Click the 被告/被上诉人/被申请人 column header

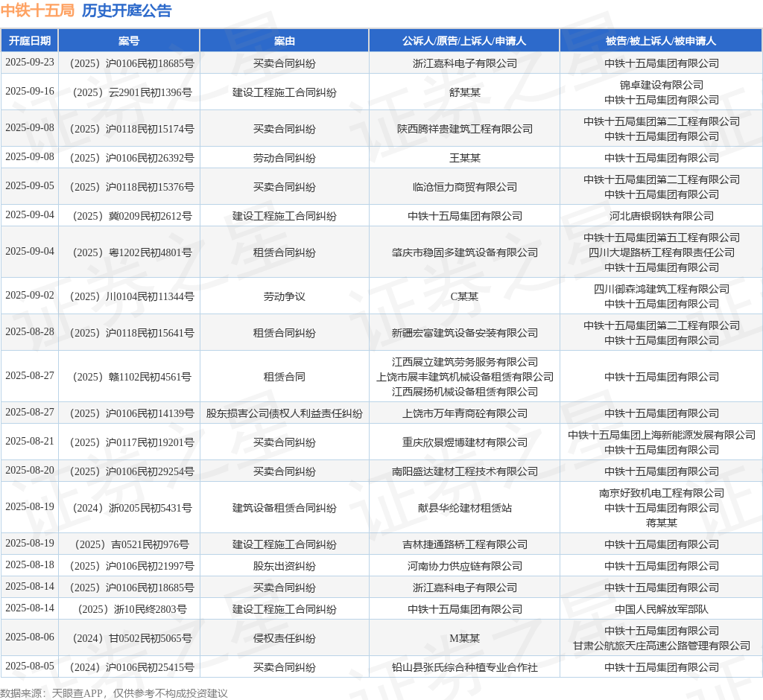pyautogui.click(x=661, y=41)
